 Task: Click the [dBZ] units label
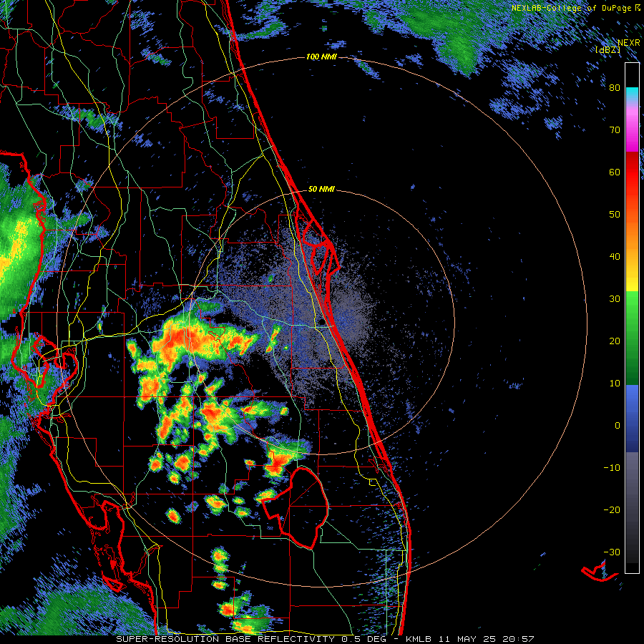(x=608, y=49)
